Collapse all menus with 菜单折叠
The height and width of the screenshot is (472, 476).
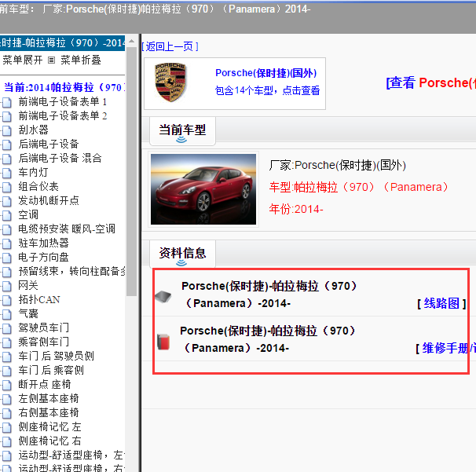(x=81, y=60)
